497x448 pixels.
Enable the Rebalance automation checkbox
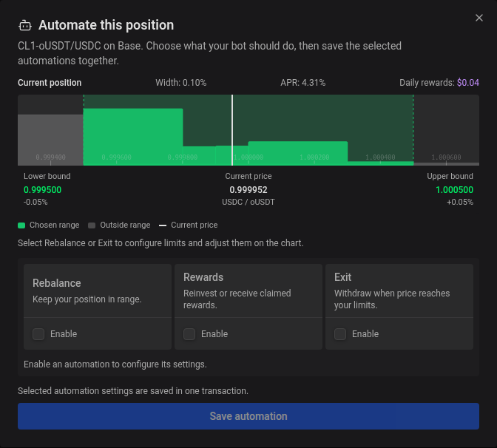(38, 334)
